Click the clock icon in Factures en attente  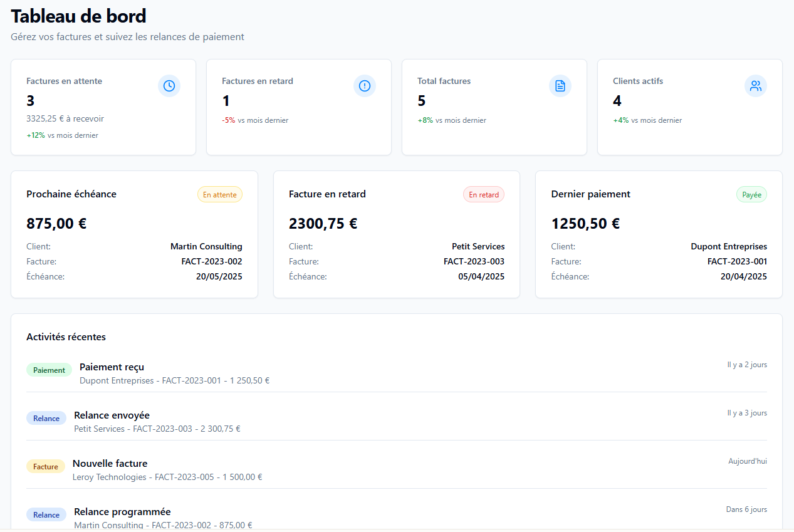pos(169,86)
